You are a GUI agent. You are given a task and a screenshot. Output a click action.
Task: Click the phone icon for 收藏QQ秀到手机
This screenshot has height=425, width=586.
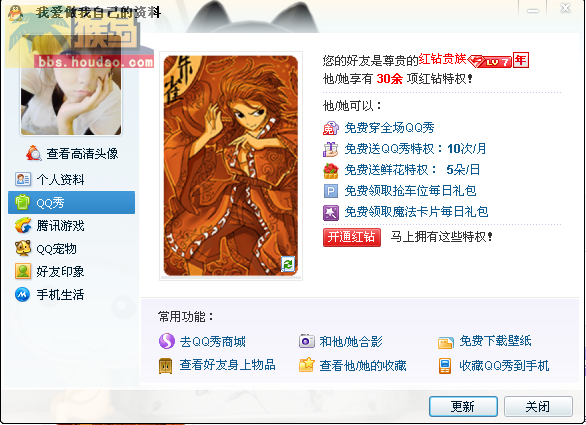click(x=445, y=366)
